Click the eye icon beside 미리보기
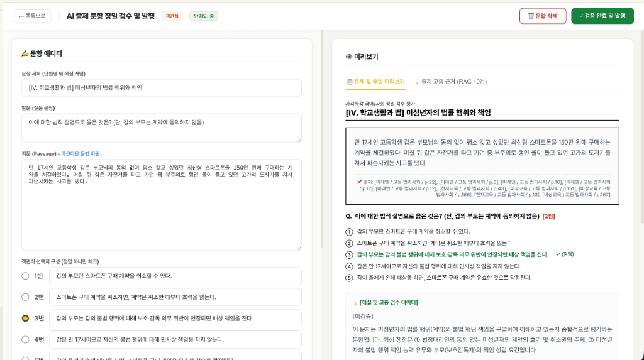The height and width of the screenshot is (360, 644). coord(349,57)
